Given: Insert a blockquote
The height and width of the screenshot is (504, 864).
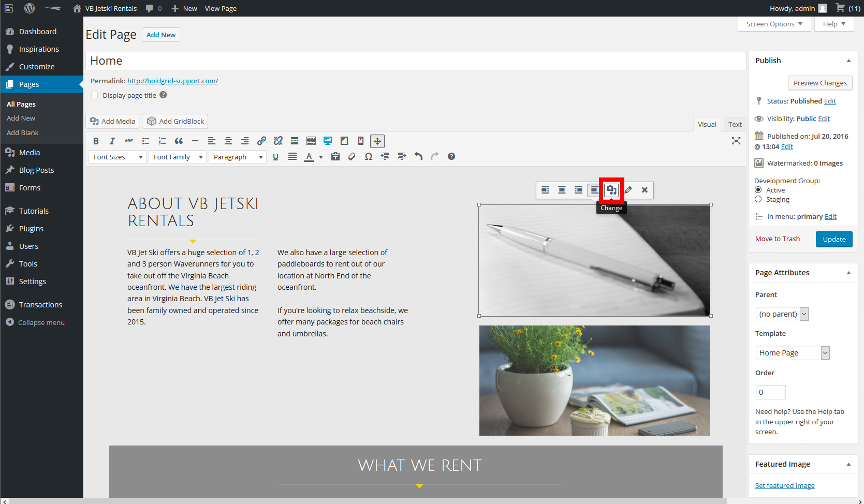Looking at the screenshot, I should (179, 141).
